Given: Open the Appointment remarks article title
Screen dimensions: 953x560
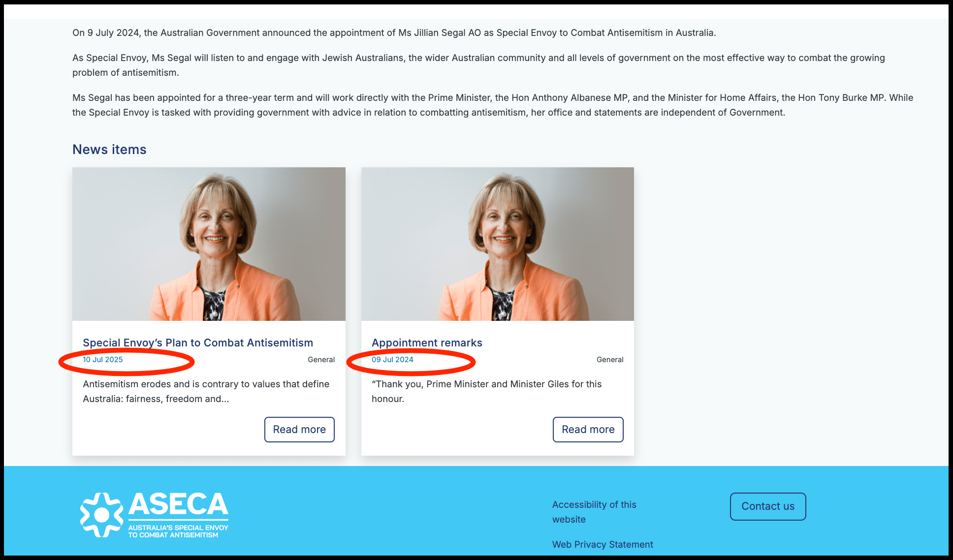Looking at the screenshot, I should [427, 342].
